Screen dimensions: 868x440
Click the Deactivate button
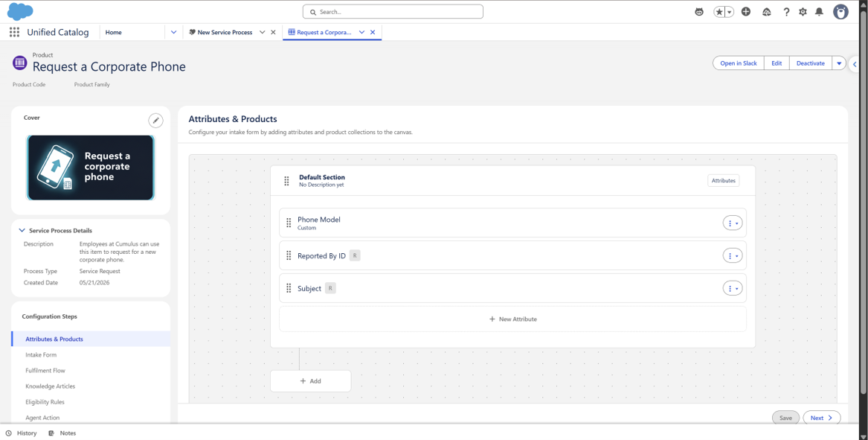click(811, 63)
